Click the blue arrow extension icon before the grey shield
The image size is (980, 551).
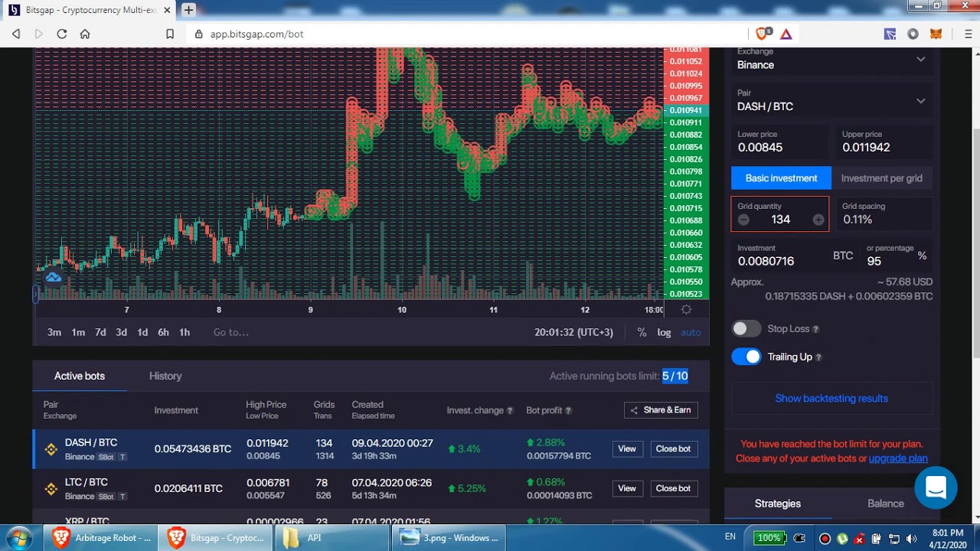(x=890, y=34)
